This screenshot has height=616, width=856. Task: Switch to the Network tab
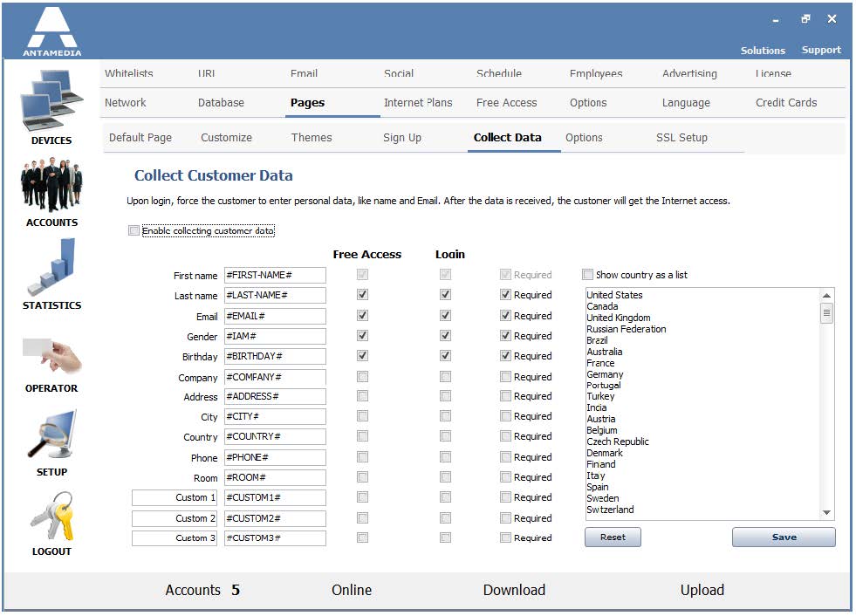coord(126,103)
